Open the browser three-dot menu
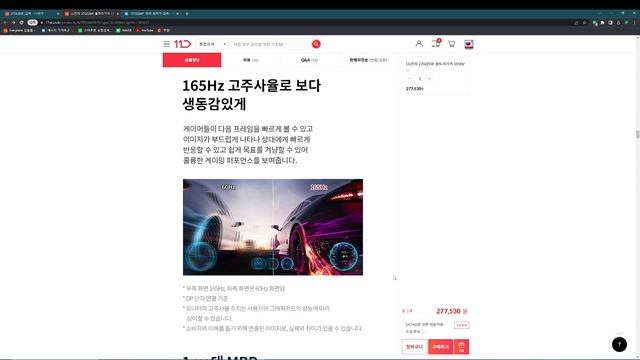The width and height of the screenshot is (640, 360). pyautogui.click(x=634, y=23)
